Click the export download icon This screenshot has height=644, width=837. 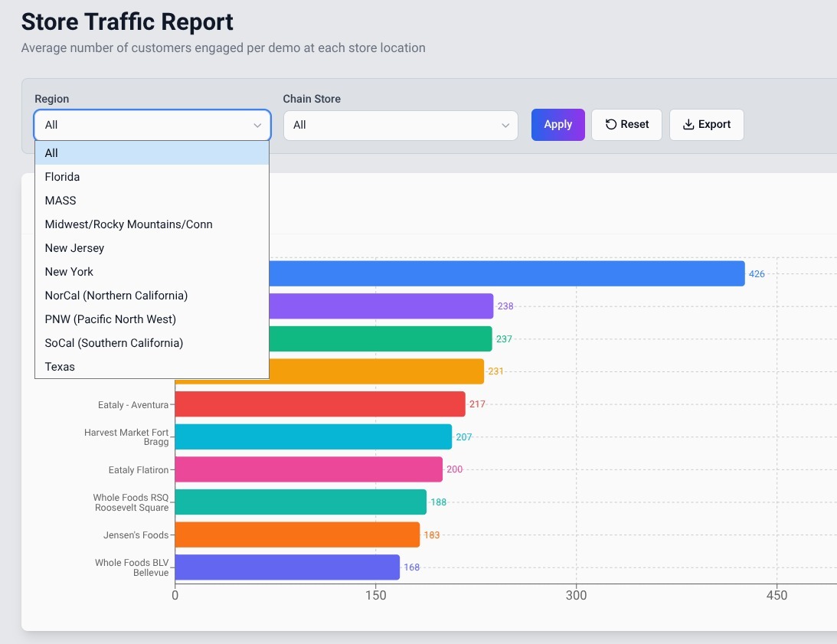(688, 124)
